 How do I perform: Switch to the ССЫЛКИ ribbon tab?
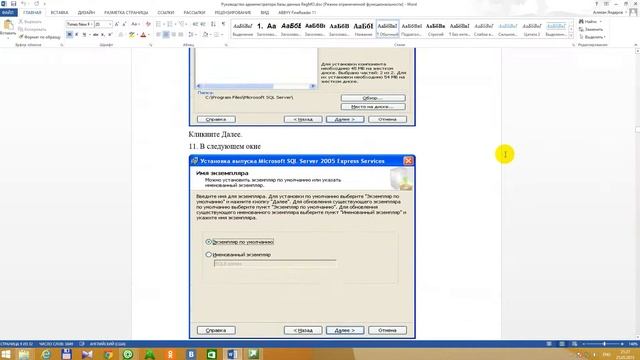[166, 13]
